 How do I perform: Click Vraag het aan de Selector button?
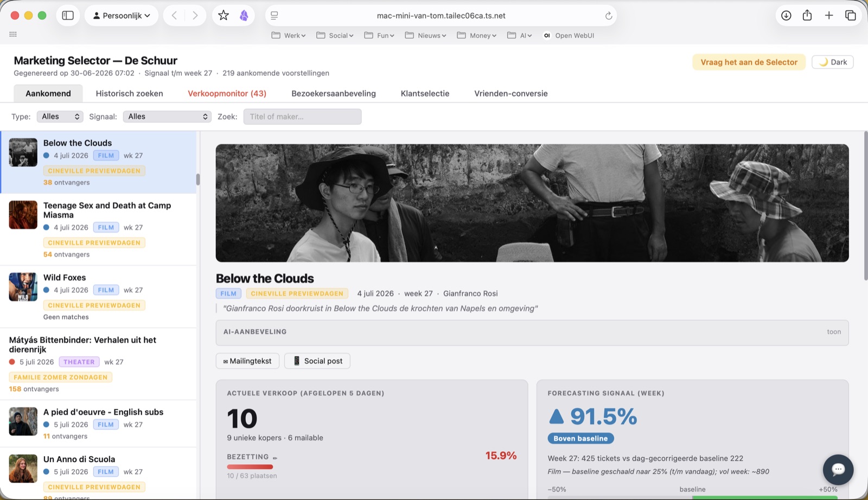pyautogui.click(x=749, y=62)
